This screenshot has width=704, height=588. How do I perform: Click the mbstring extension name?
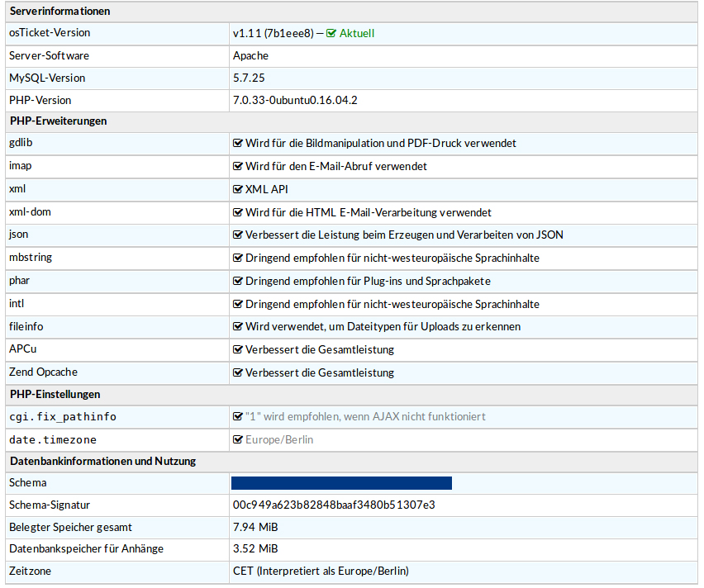coord(31,258)
